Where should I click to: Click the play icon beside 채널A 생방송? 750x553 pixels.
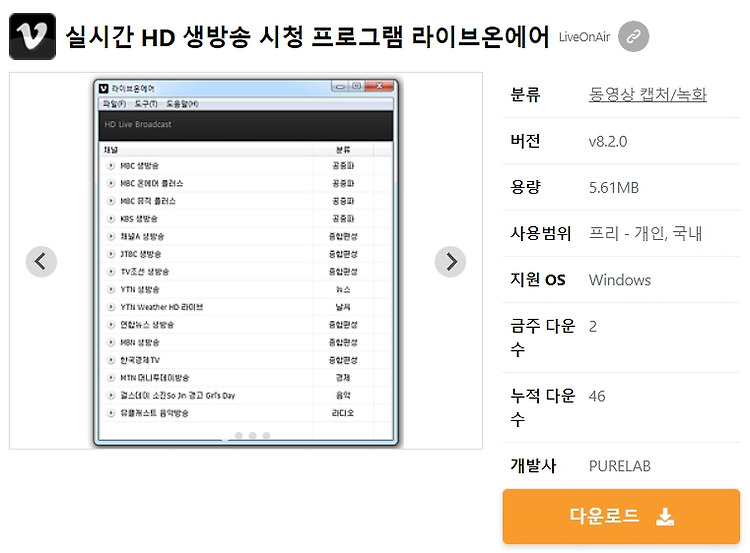click(111, 236)
